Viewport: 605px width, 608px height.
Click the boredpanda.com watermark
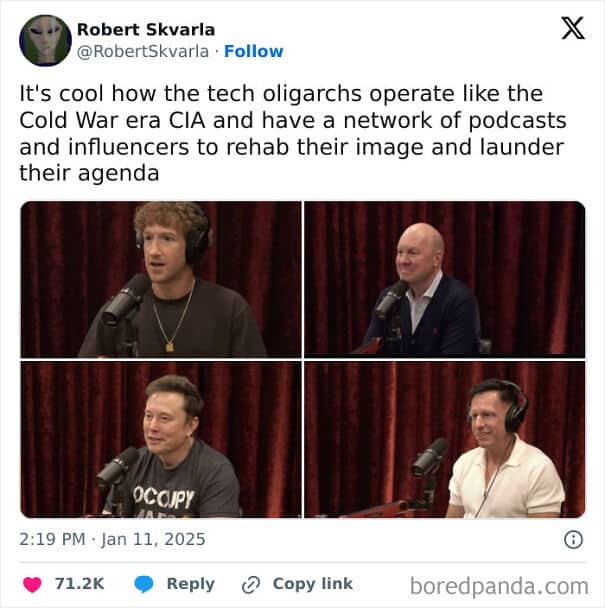(499, 586)
